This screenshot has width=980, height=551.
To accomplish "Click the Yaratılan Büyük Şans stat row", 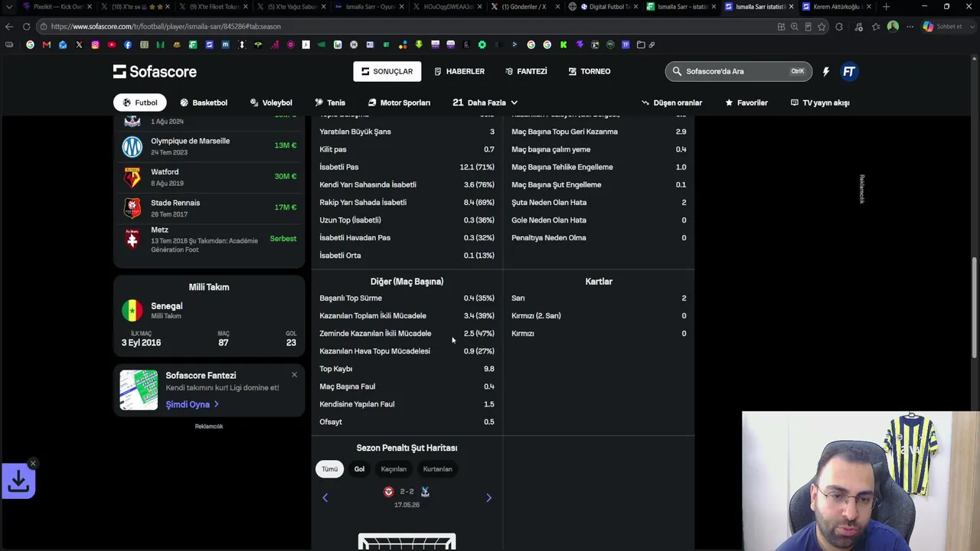I will coord(407,132).
